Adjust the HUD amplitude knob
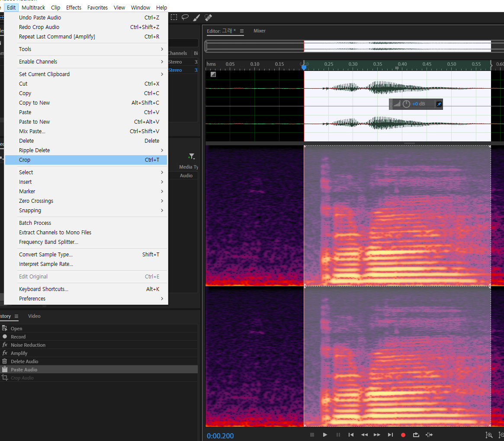This screenshot has height=441, width=504. click(x=406, y=104)
